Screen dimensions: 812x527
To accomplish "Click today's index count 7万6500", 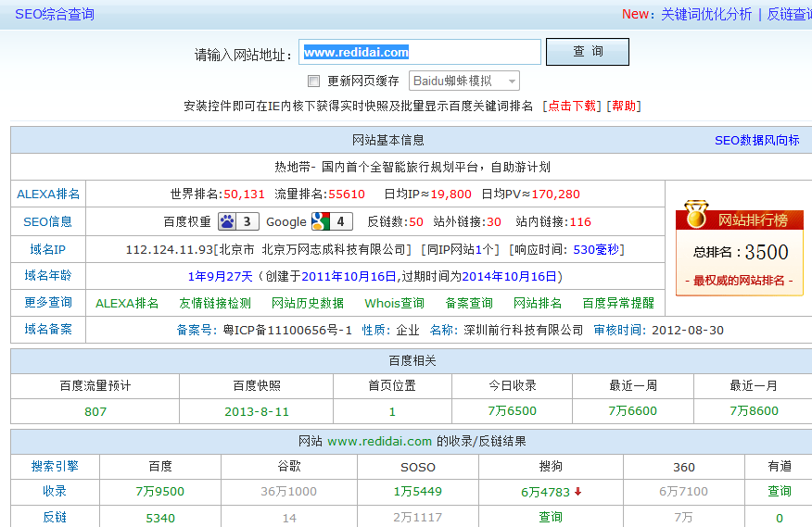I will click(x=513, y=411).
